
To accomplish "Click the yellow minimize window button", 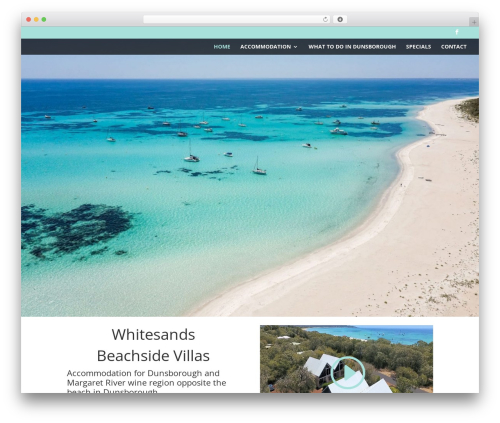I will click(36, 20).
